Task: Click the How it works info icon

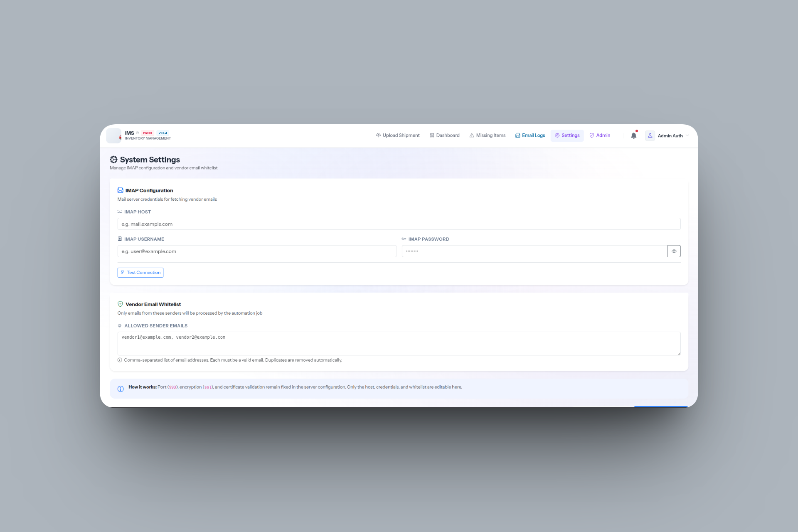Action: [x=121, y=389]
